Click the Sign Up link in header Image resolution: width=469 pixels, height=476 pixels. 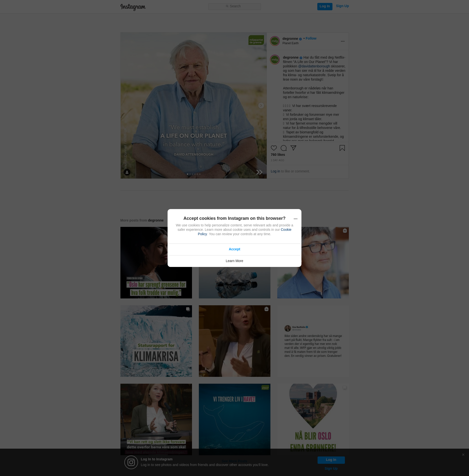click(342, 6)
